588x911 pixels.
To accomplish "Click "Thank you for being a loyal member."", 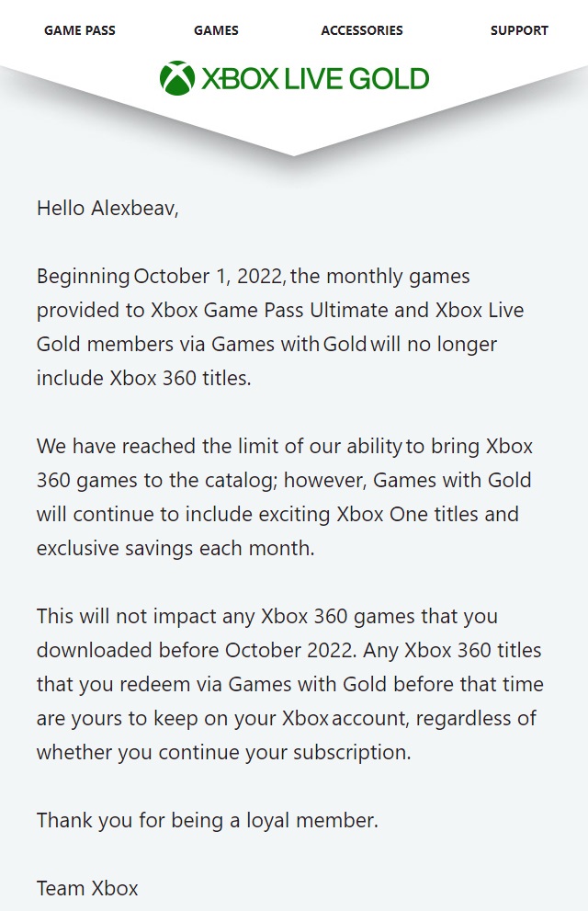I will click(x=207, y=820).
